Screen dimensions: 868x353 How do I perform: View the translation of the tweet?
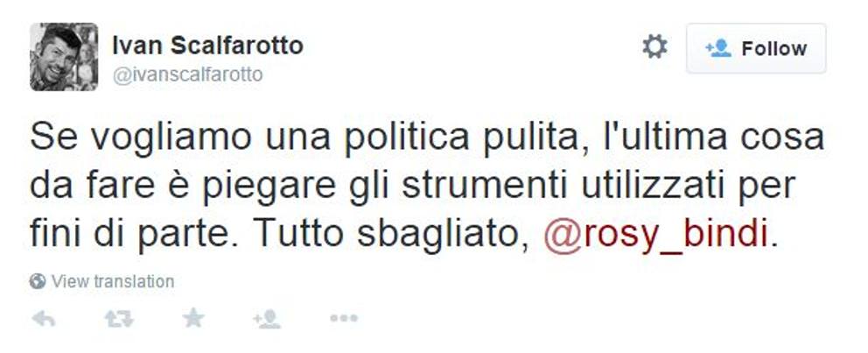112,281
